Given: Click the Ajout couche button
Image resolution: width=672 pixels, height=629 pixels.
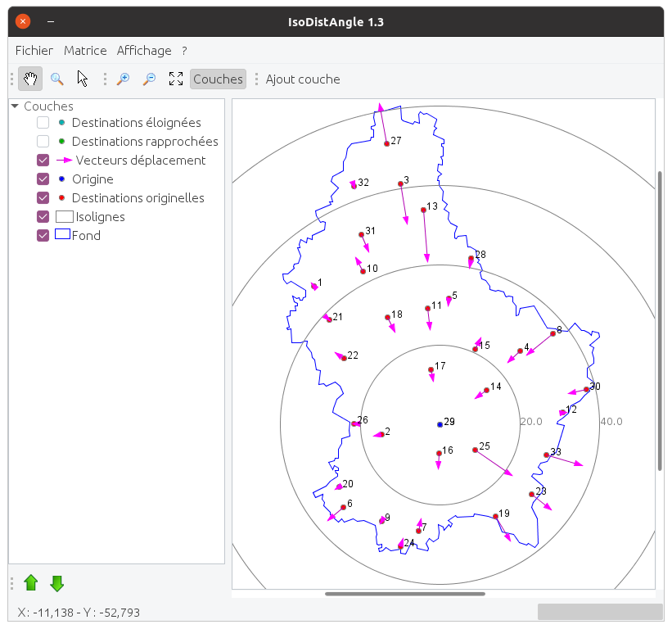Looking at the screenshot, I should 303,79.
